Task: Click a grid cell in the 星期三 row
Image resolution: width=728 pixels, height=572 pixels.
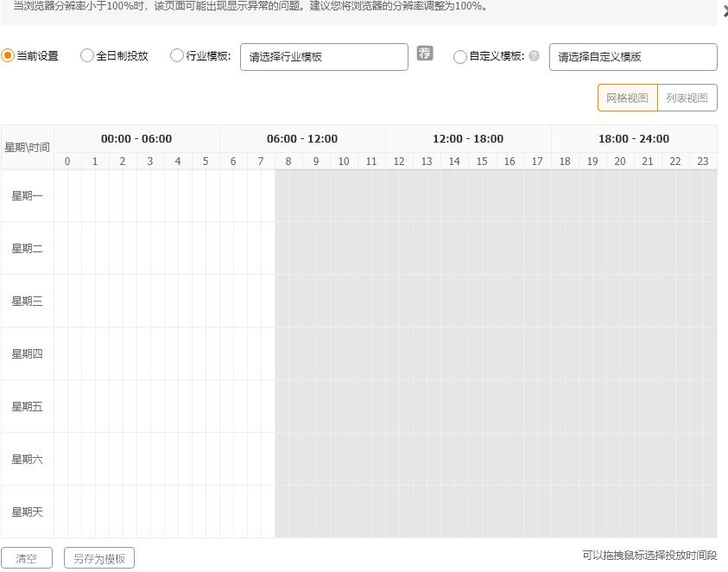Action: [x=173, y=301]
